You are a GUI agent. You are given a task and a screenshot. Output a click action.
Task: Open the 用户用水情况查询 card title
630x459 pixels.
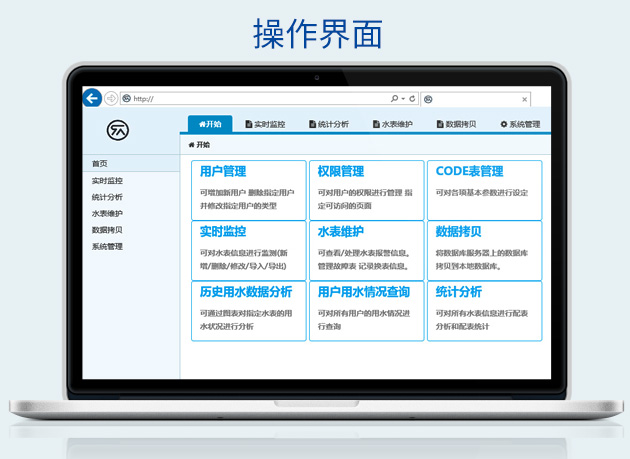pyautogui.click(x=363, y=292)
